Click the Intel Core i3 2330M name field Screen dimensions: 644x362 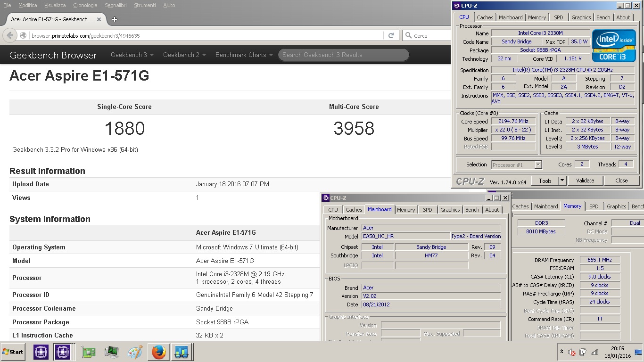point(540,33)
